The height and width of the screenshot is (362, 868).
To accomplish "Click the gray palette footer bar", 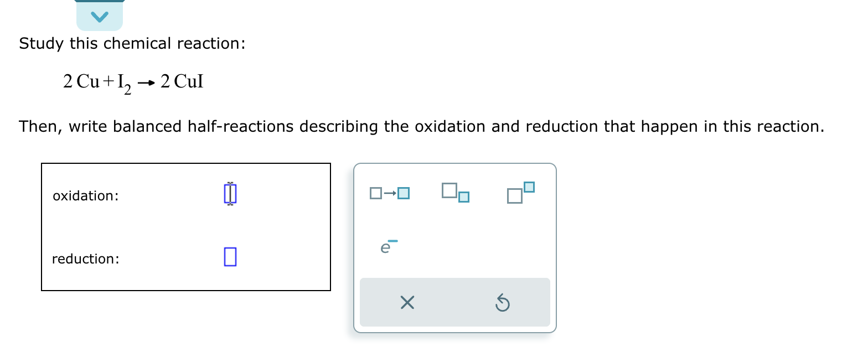I will click(454, 302).
